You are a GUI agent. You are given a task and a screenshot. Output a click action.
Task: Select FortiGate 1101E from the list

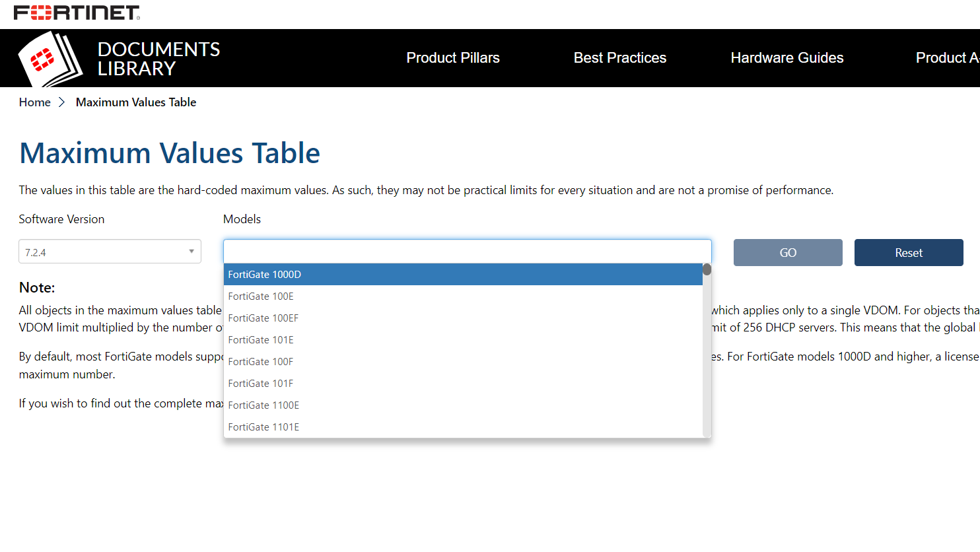tap(463, 427)
